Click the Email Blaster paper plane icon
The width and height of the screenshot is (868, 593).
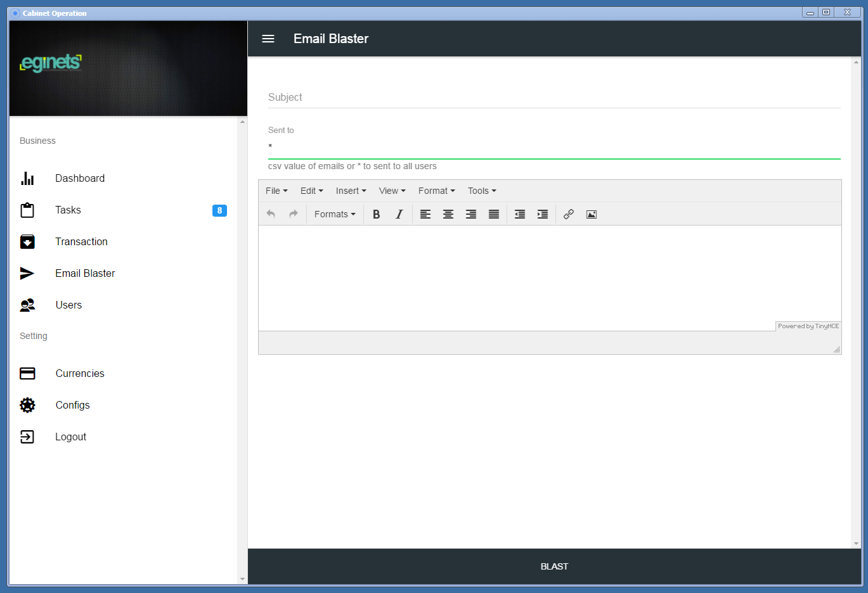pos(27,273)
